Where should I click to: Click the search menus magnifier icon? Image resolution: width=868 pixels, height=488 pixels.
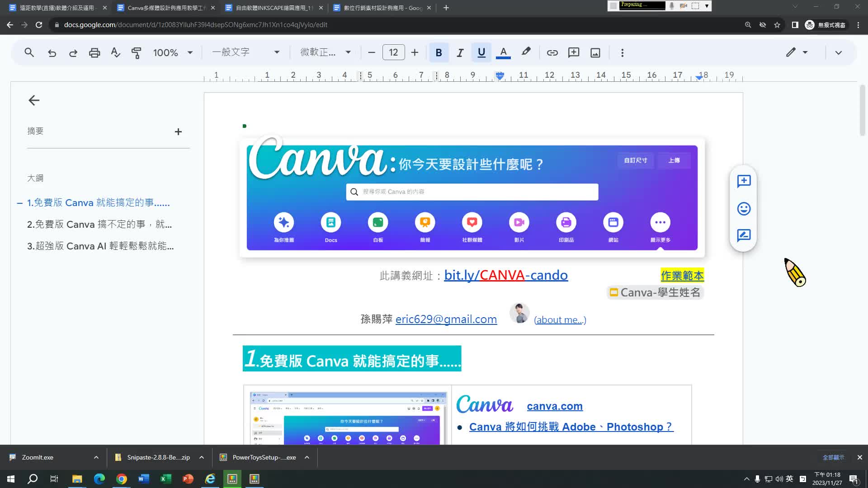(29, 52)
